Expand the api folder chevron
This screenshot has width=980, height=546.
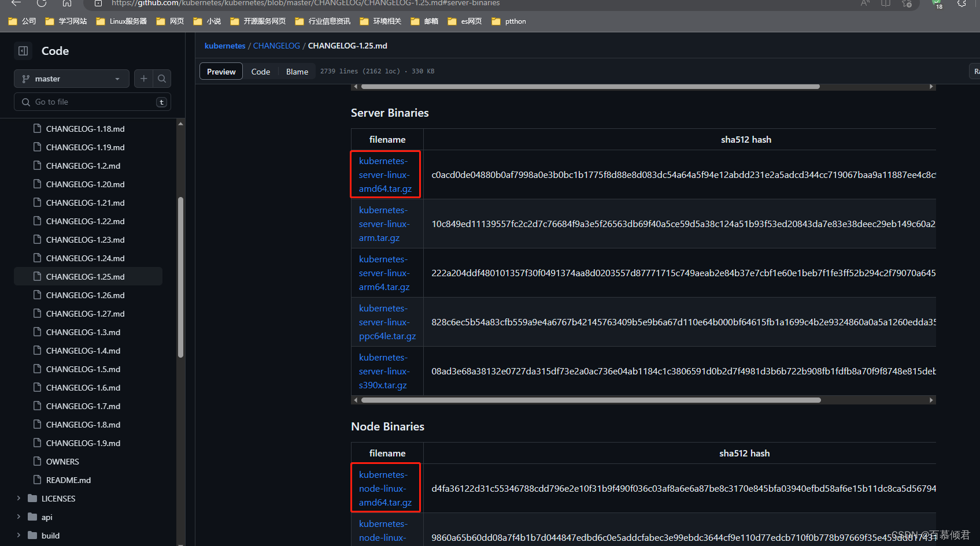pyautogui.click(x=19, y=517)
